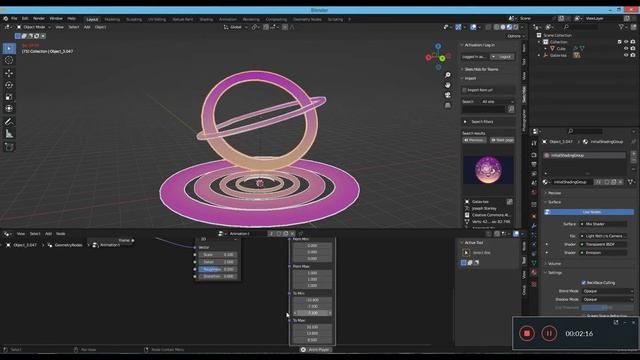Toggle the Import from url checkbox
The image size is (640, 360).
click(x=464, y=90)
